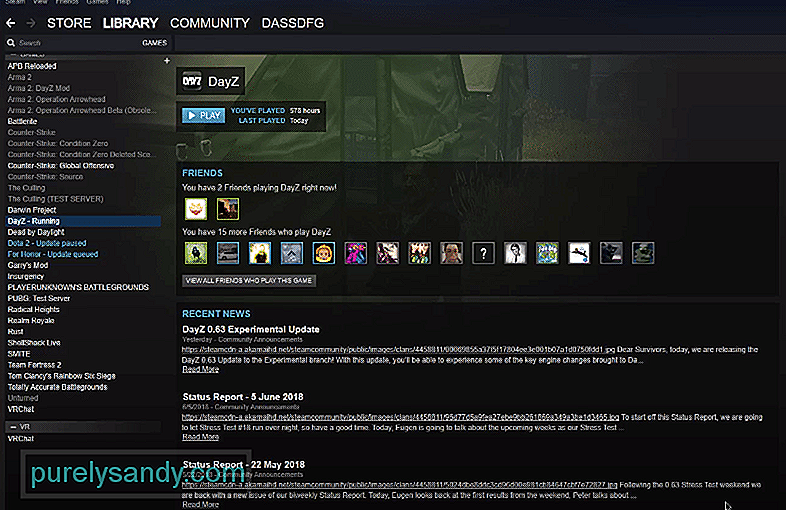Open the GAMES filter dropdown
786x510 pixels.
[x=154, y=43]
